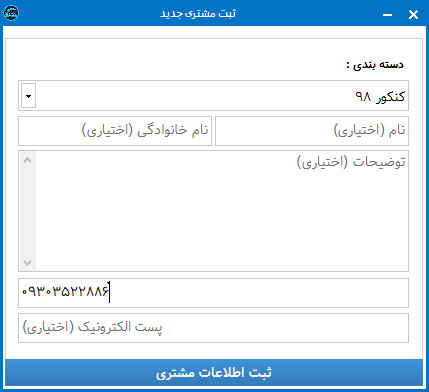Click the description box scrollbar track
The height and width of the screenshot is (392, 429).
point(28,212)
